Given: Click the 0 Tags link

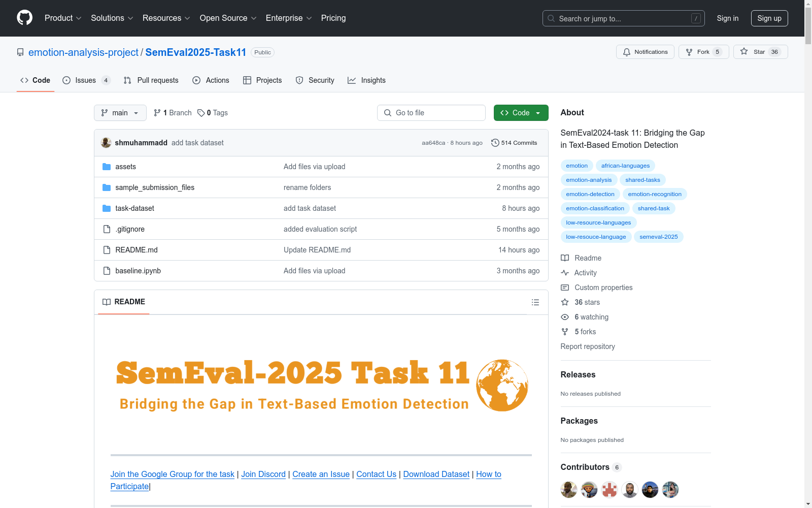Looking at the screenshot, I should point(213,113).
